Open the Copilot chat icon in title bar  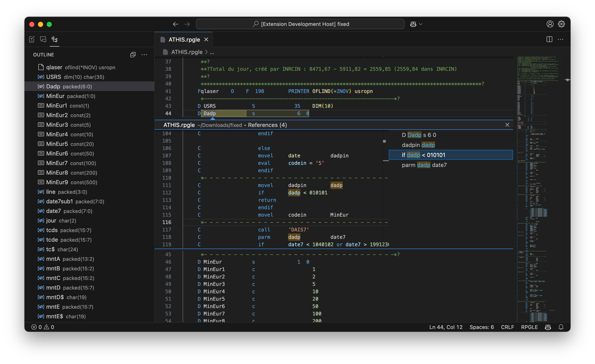point(413,24)
